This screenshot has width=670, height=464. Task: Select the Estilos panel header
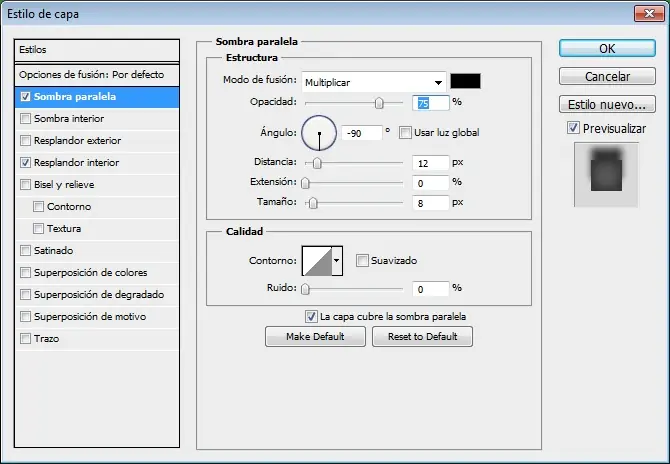pos(97,50)
